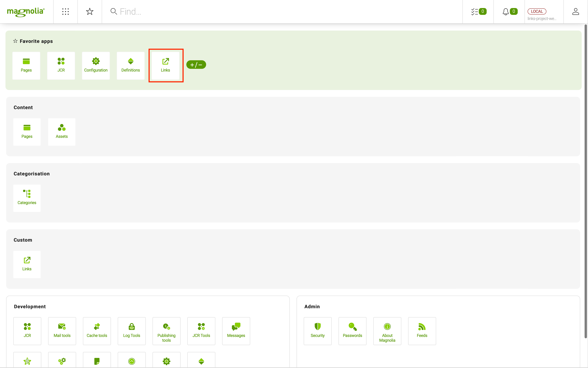Image resolution: width=588 pixels, height=368 pixels.
Task: Toggle favorite apps editing with the +/- button
Action: [196, 65]
